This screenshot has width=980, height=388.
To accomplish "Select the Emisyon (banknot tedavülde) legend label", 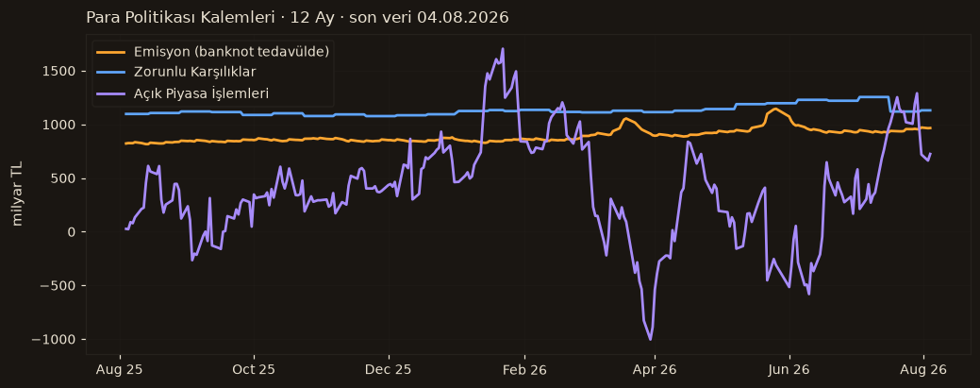I will (x=231, y=52).
